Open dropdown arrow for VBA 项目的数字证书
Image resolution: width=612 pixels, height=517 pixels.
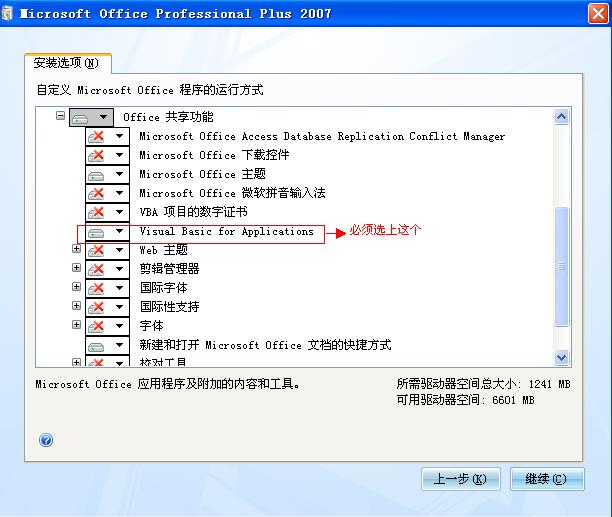[119, 212]
